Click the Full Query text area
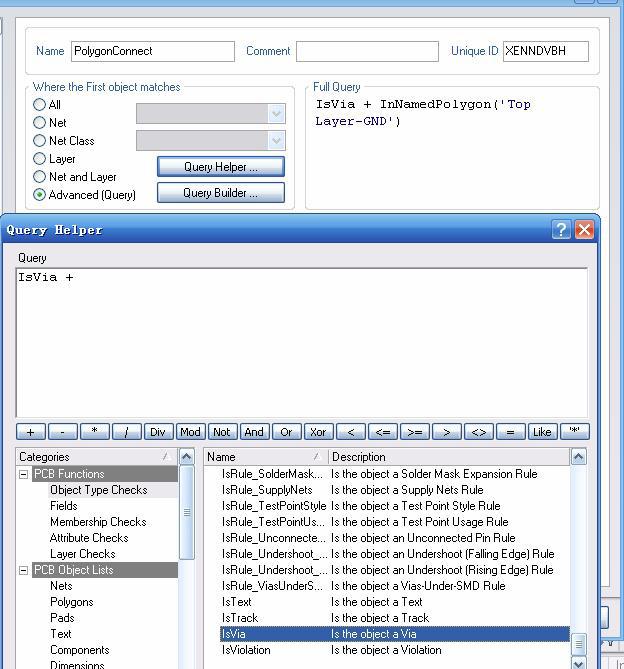The width and height of the screenshot is (624, 669). pyautogui.click(x=452, y=150)
